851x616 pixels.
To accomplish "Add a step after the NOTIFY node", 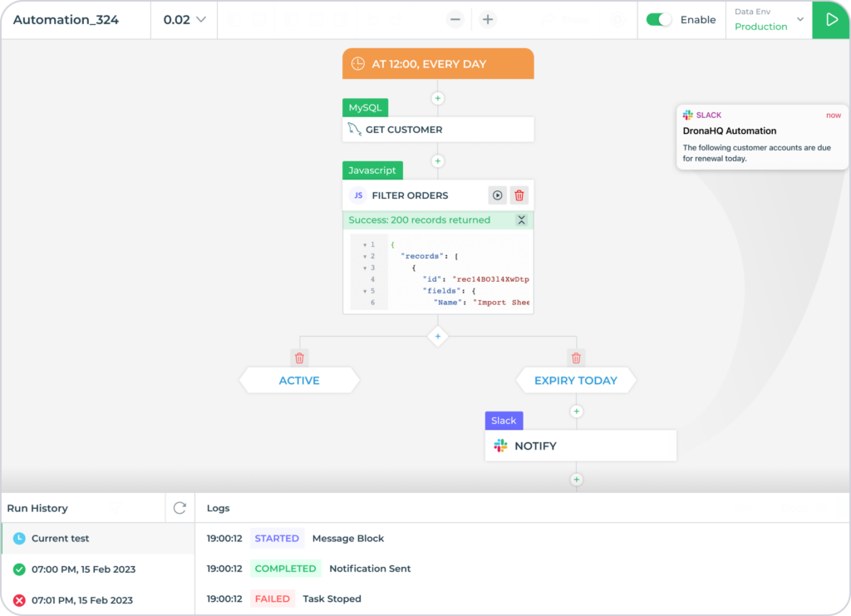I will pyautogui.click(x=576, y=480).
